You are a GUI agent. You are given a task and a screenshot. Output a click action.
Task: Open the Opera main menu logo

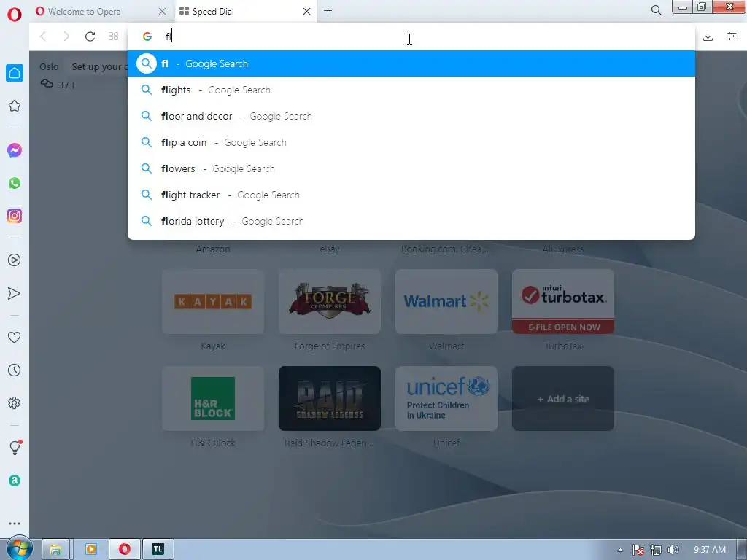(15, 15)
